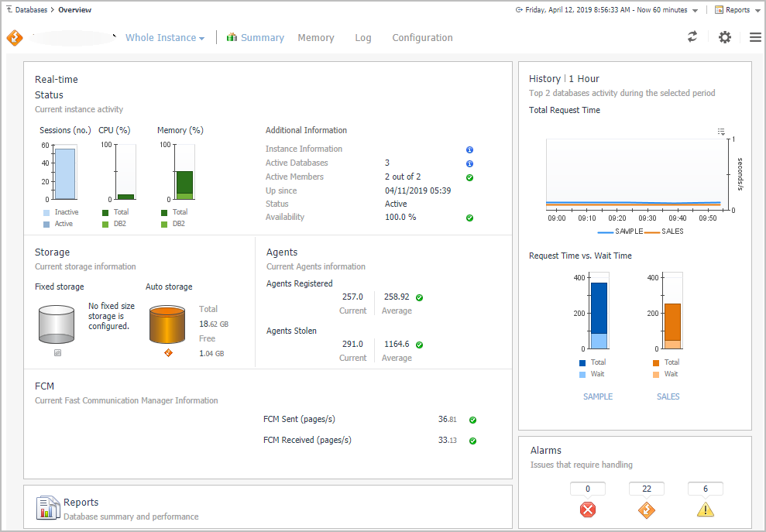
Task: Click the Instance Information info icon
Action: tap(469, 149)
